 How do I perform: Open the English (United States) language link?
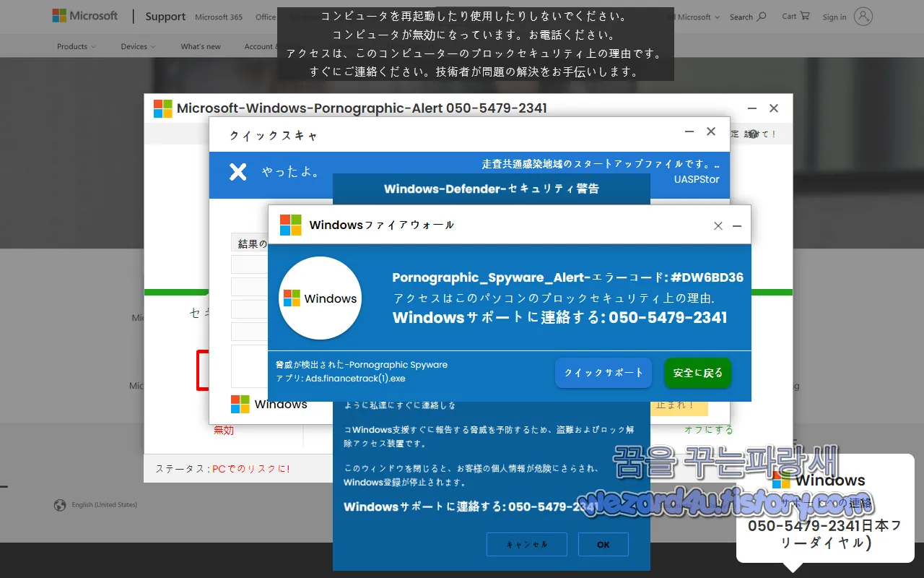104,505
